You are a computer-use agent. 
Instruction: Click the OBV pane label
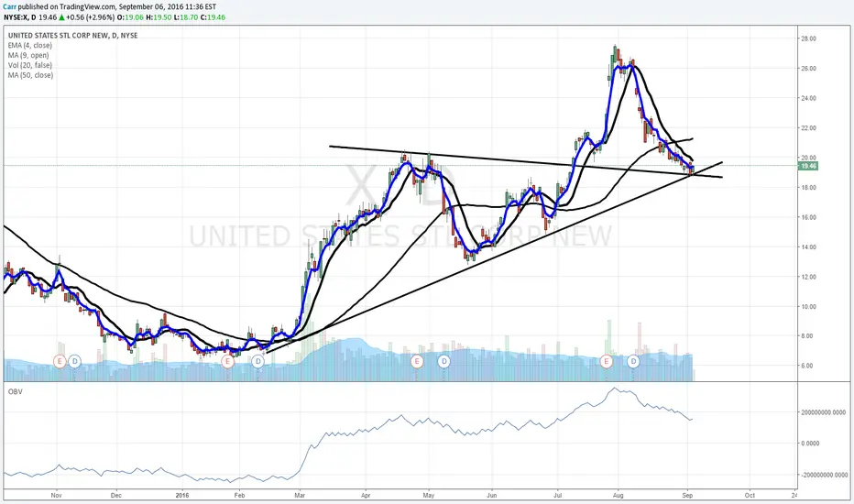click(16, 391)
